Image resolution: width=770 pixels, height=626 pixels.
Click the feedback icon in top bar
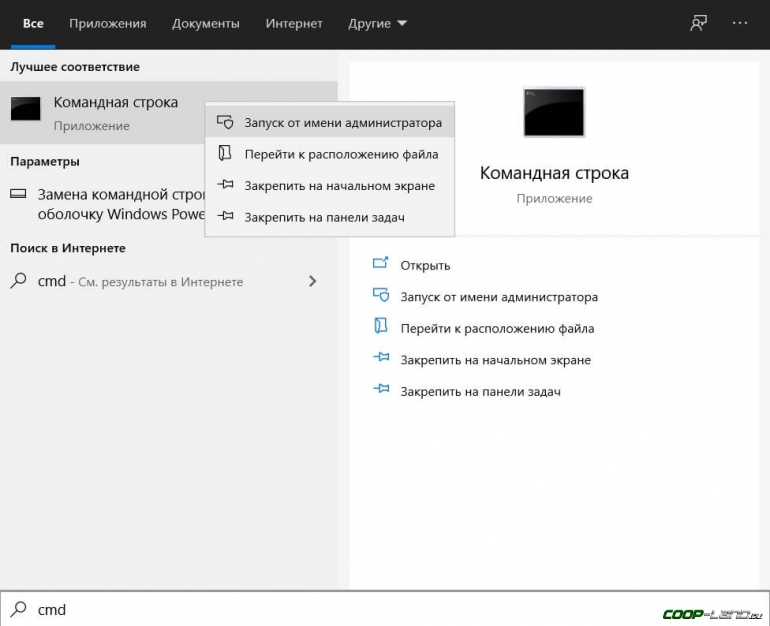tap(699, 23)
